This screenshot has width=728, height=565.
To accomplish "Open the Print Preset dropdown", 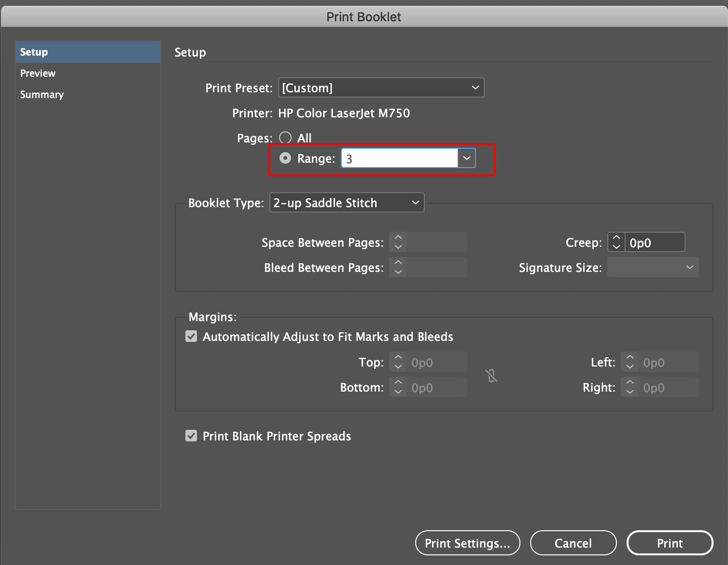I will [x=476, y=87].
